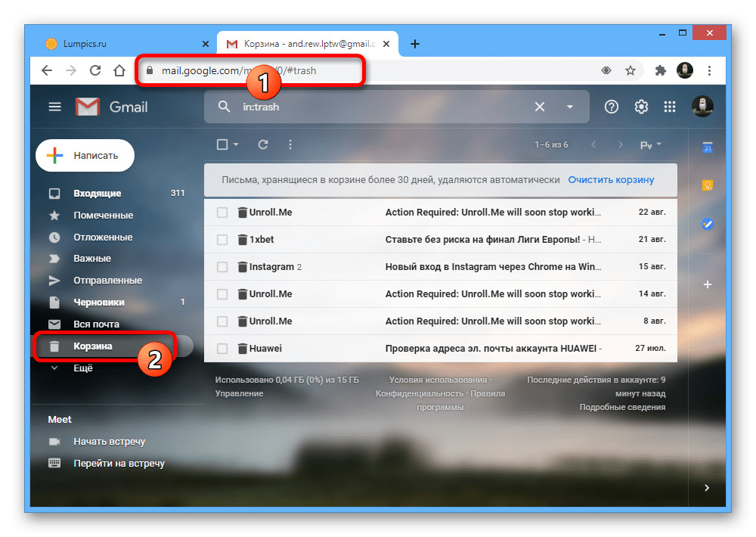Expand the Ещё section in sidebar

tap(82, 368)
